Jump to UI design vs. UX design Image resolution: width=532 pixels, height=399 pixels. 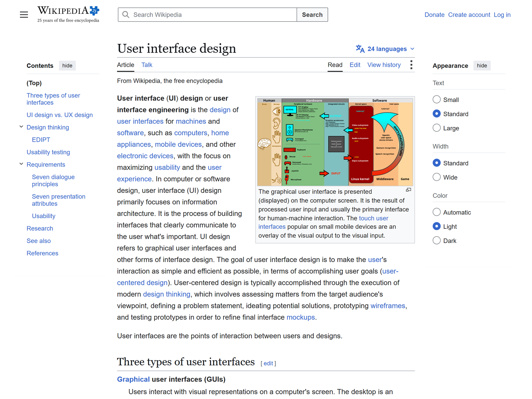point(60,115)
